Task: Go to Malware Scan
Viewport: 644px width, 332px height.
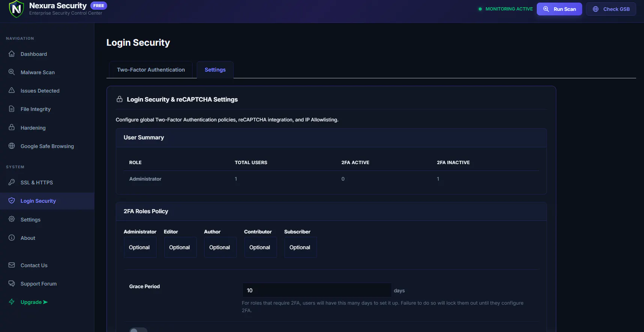Action: (x=47, y=72)
